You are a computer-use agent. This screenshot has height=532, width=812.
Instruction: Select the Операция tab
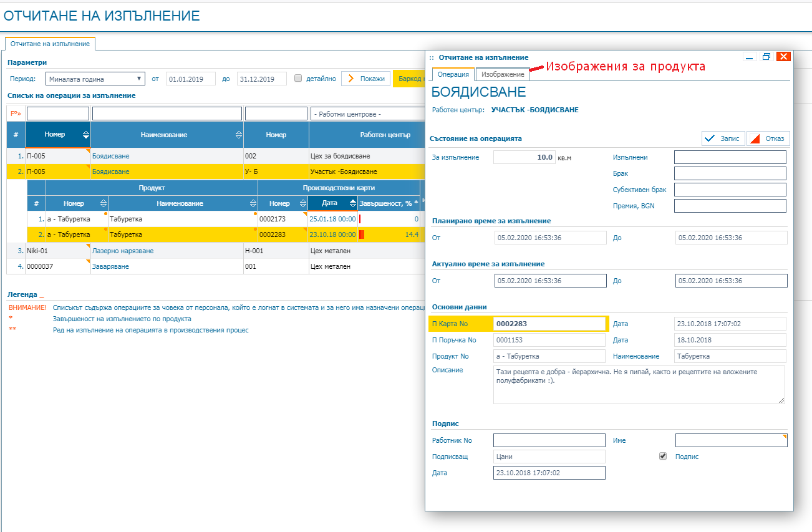pos(453,74)
